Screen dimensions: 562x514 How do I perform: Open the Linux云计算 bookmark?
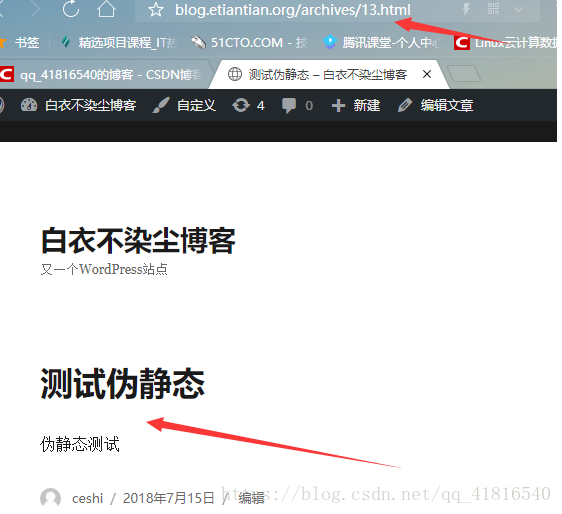pyautogui.click(x=505, y=43)
